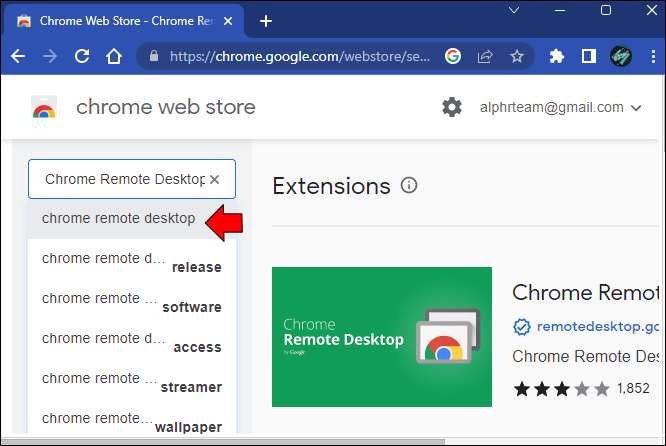Open the Chrome Remote Desktop extension title
The height and width of the screenshot is (446, 666).
586,292
